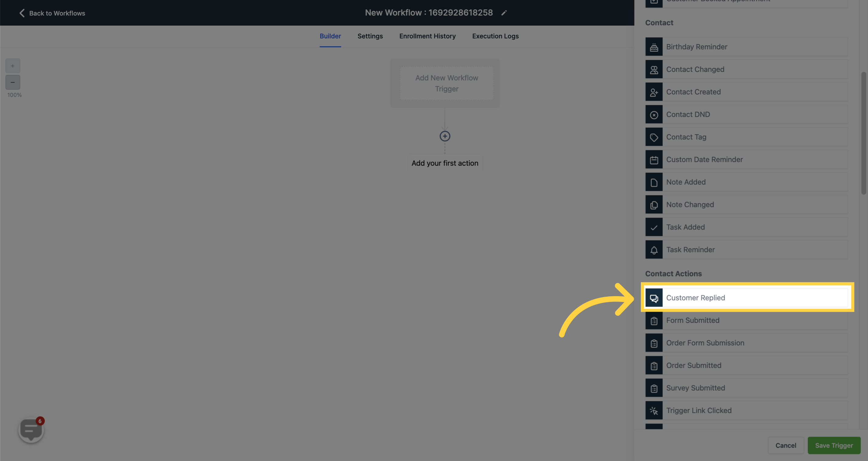868x461 pixels.
Task: Click the Trigger Link Clicked star icon
Action: (654, 410)
